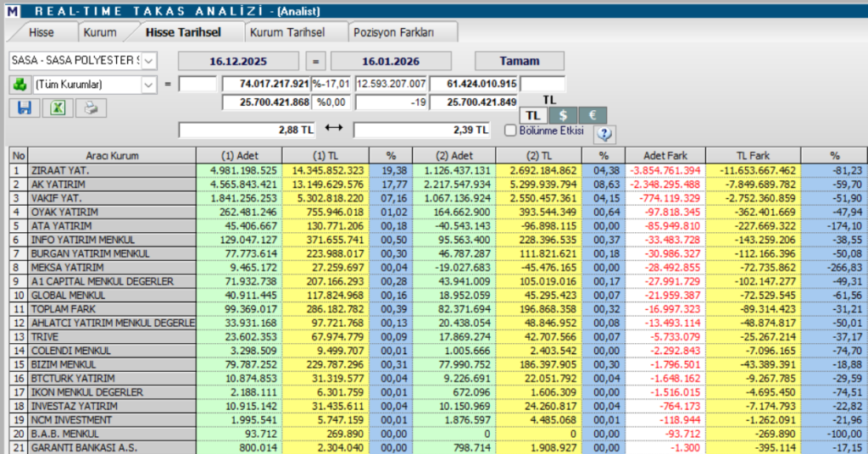Select the Hisse Tarihsel tab
This screenshot has width=868, height=454.
[183, 32]
